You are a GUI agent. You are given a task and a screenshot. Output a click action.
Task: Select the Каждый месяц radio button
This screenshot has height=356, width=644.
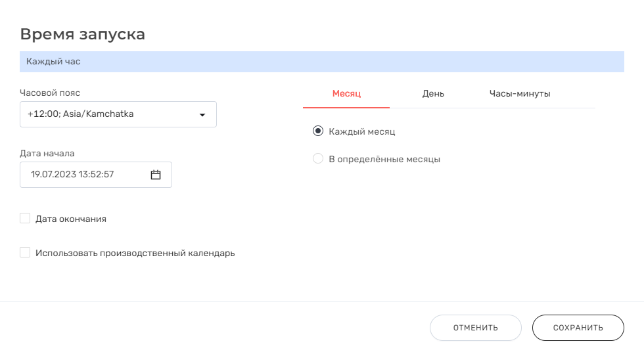[x=318, y=131]
